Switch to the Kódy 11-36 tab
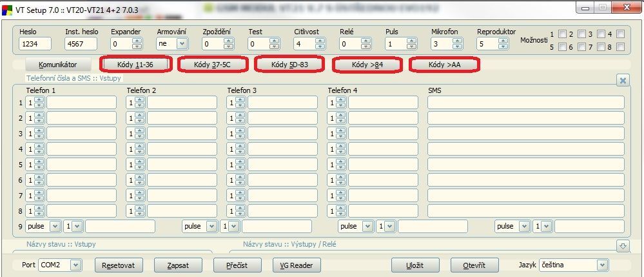644x277 pixels. click(x=135, y=65)
